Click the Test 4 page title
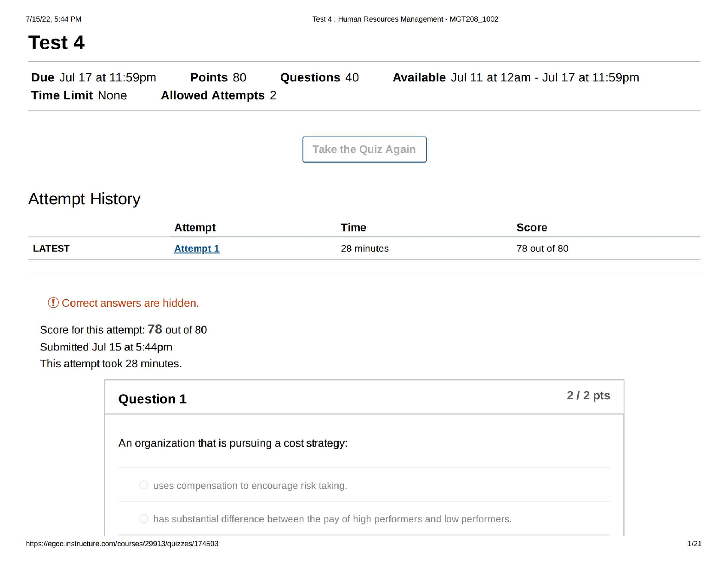The image size is (728, 563). (x=57, y=43)
